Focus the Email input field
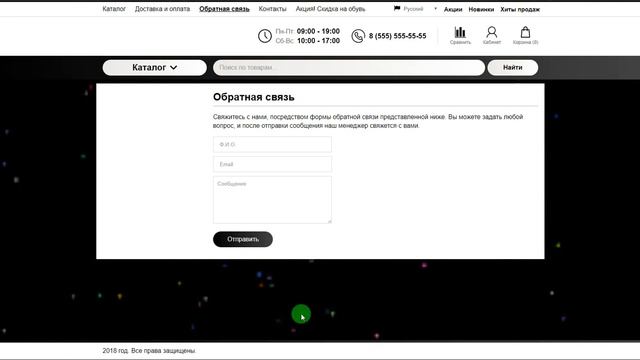 272,164
